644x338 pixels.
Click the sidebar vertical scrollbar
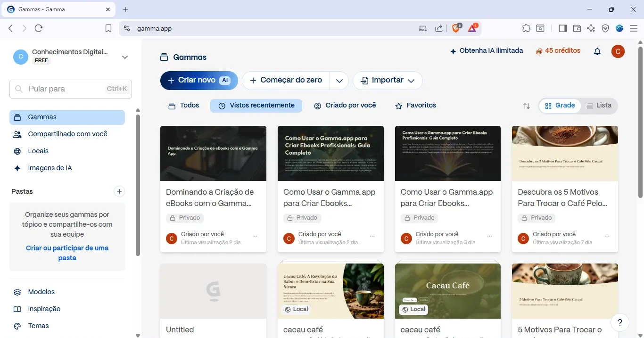[138, 185]
